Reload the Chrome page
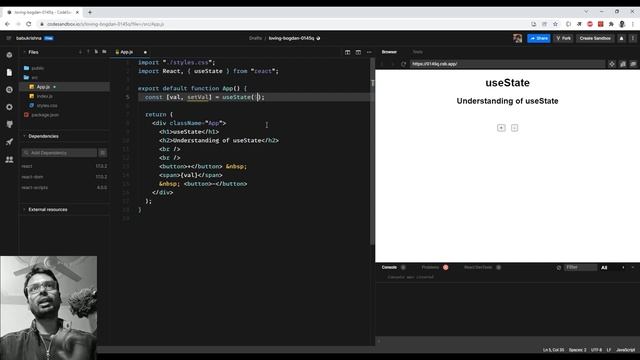Viewport: 640px width, 360px height. [29, 24]
